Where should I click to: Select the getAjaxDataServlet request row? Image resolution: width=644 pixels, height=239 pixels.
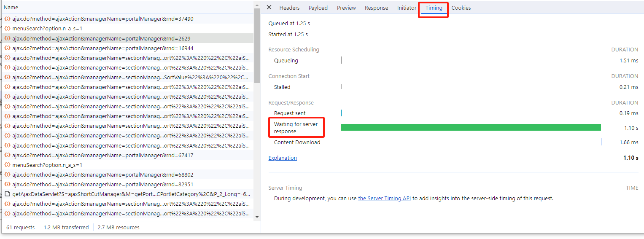point(128,194)
